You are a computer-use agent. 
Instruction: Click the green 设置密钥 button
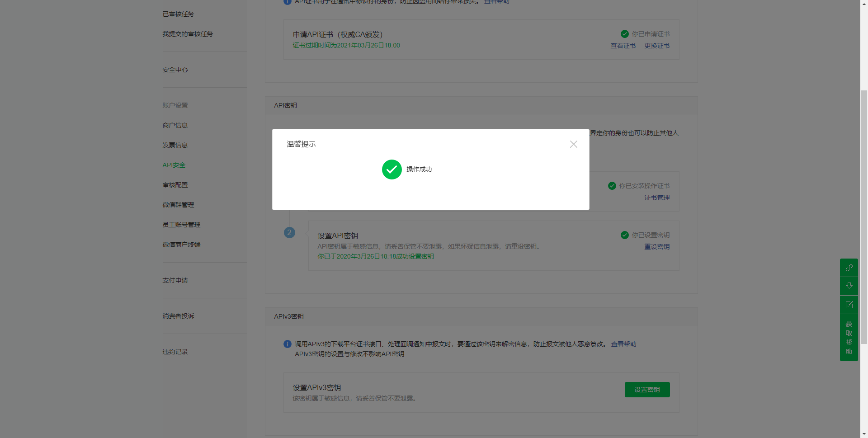click(647, 390)
